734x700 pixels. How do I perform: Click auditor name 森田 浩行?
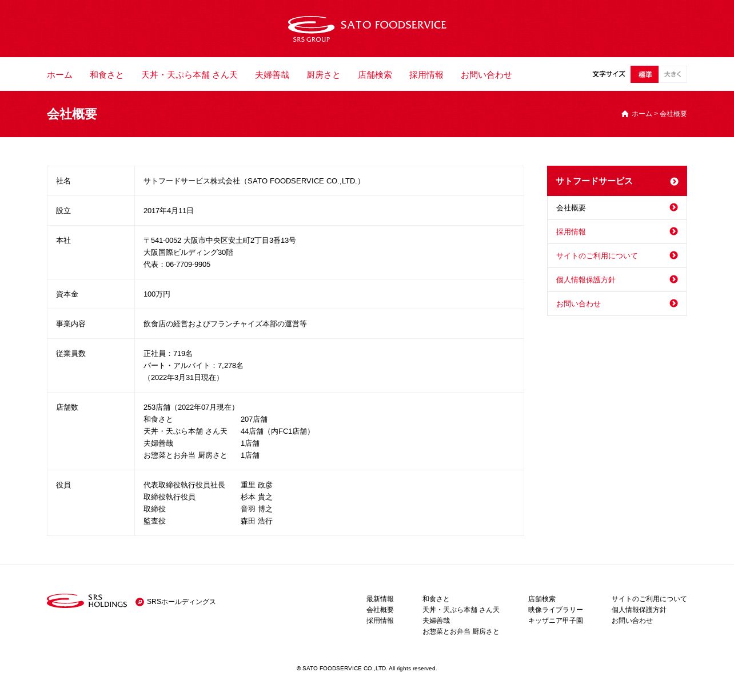(x=257, y=521)
